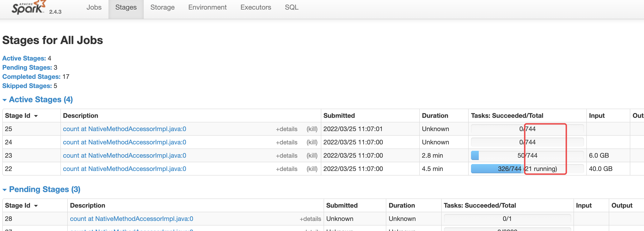Open stage 22 description link
644x231 pixels.
(124, 169)
